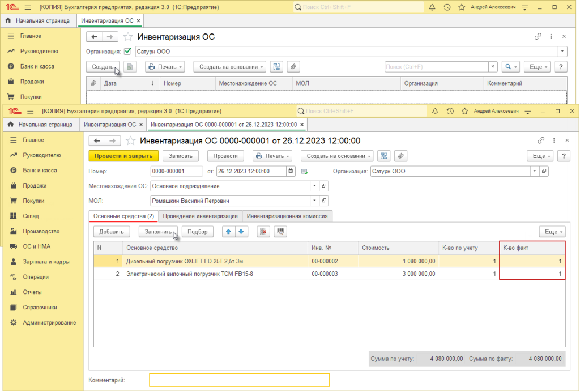
Task: Expand Местонахождение ОС dropdown list
Action: (x=314, y=186)
